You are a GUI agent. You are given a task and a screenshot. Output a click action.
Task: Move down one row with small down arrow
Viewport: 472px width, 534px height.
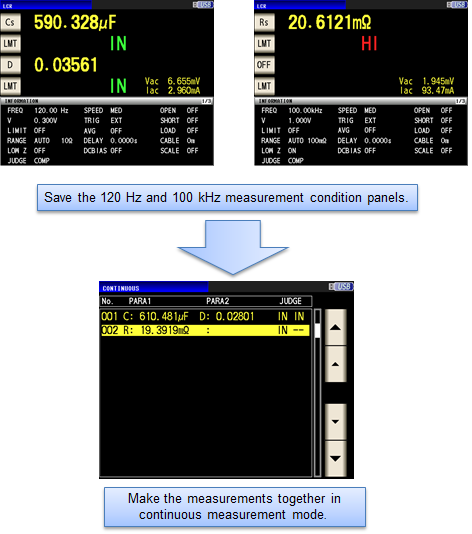point(335,422)
